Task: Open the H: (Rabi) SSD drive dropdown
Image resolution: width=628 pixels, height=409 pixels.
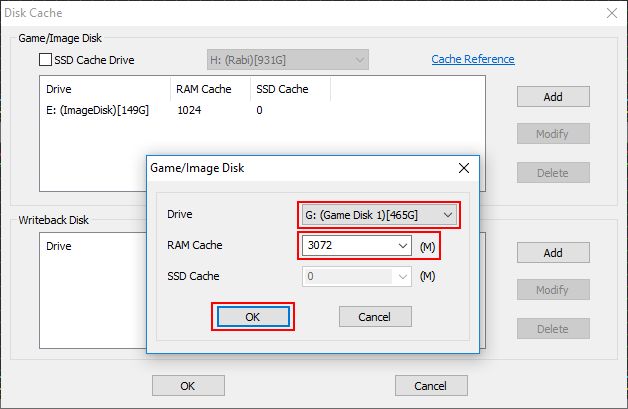Action: coord(288,60)
